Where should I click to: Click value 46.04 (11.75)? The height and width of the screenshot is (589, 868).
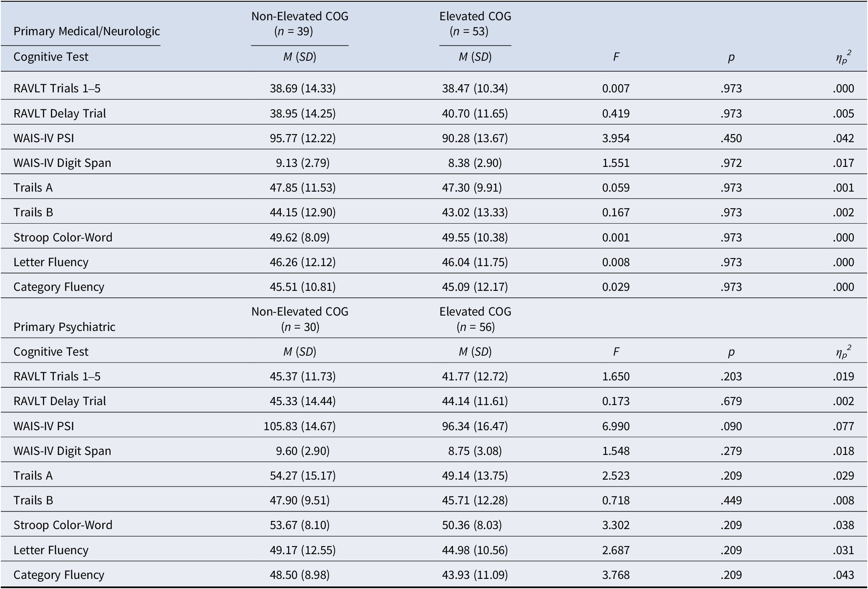(475, 262)
